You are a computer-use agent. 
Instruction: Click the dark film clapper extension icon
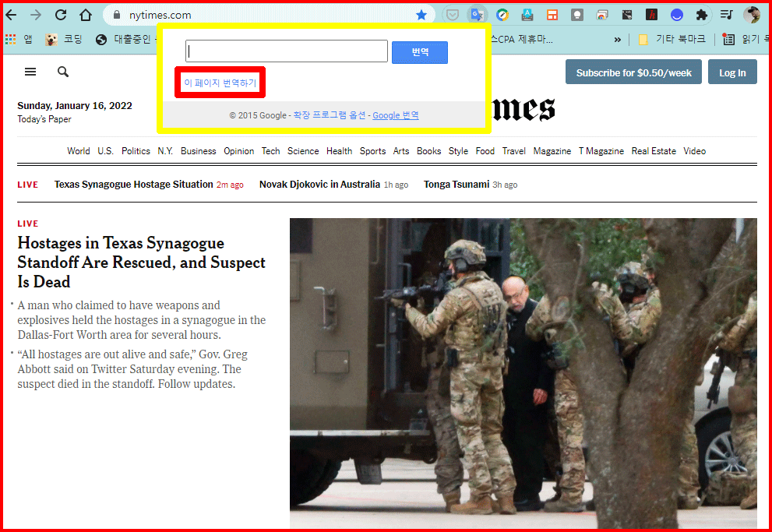pos(627,16)
